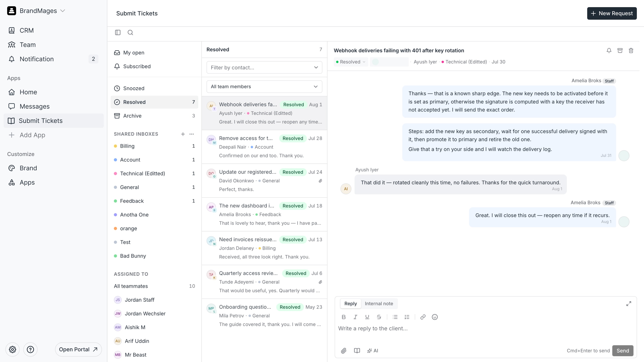Select Billing inbox with yellow dot
Image resolution: width=644 pixels, height=362 pixels.
pyautogui.click(x=155, y=146)
